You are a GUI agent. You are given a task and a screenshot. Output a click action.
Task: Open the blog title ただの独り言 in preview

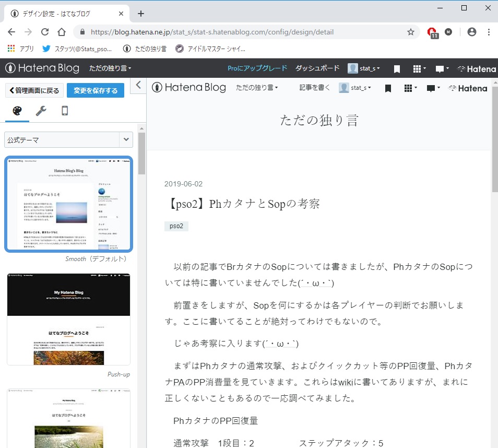click(x=319, y=121)
